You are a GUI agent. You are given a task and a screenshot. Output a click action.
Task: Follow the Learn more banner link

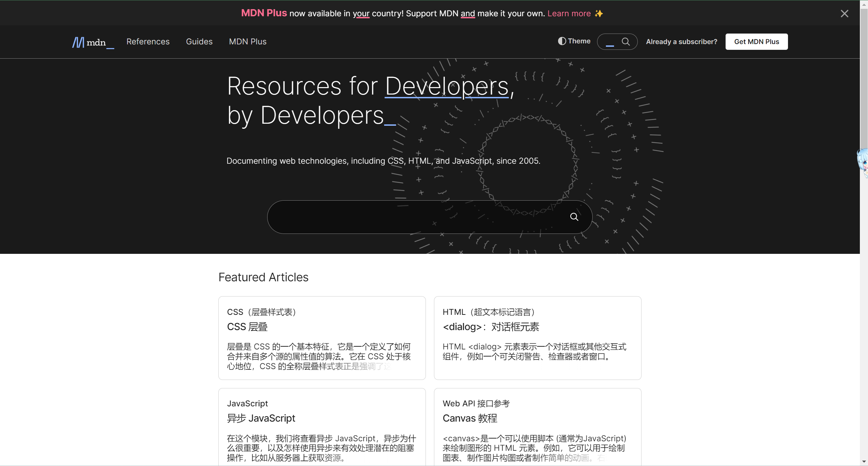pyautogui.click(x=569, y=14)
